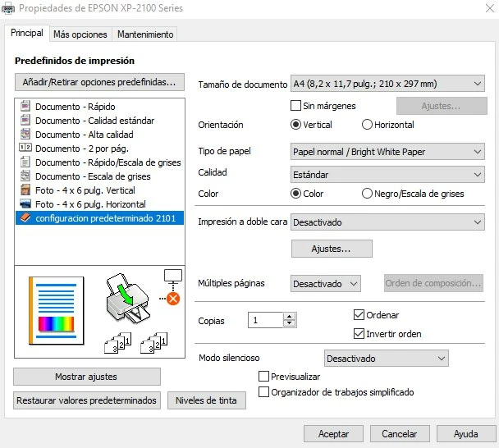Image resolution: width=499 pixels, height=448 pixels.
Task: Click the Cancelar button
Action: click(x=400, y=434)
